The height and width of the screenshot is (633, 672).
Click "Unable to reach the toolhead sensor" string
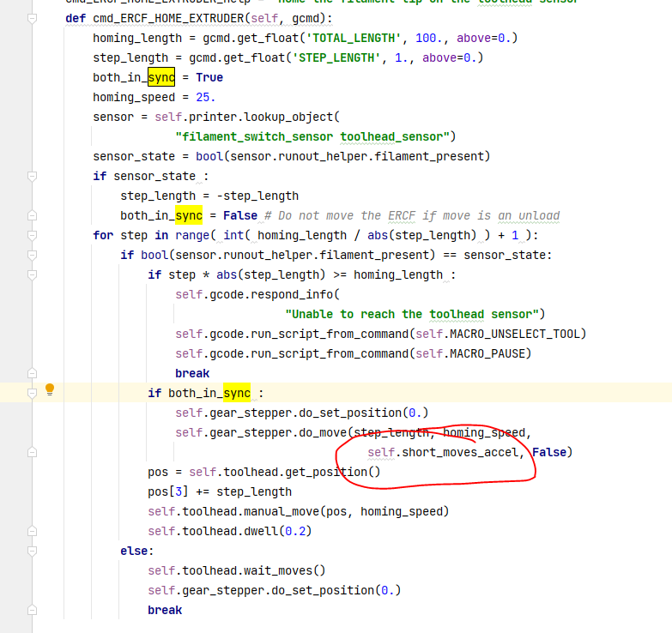coord(412,314)
